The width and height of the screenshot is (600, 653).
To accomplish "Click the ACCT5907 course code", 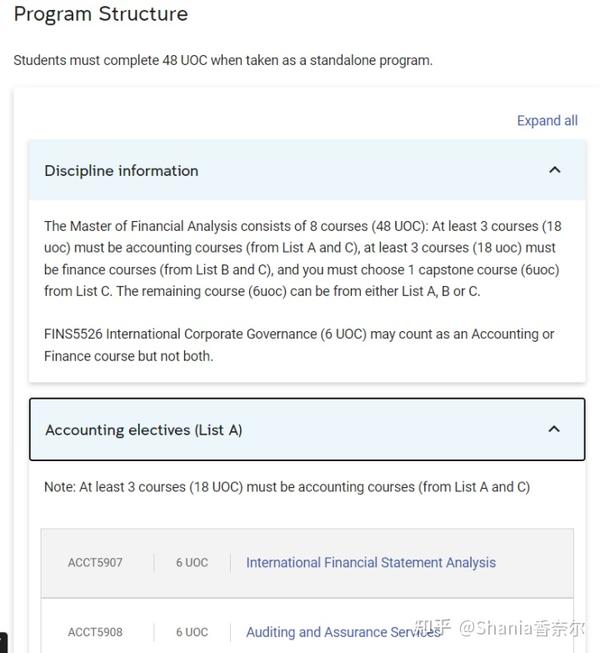I will click(95, 563).
